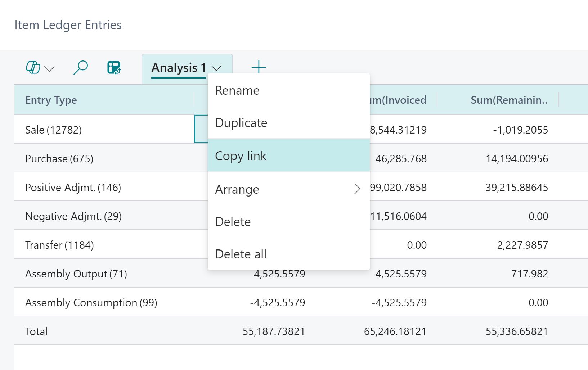
Task: Select the Total row at the bottom
Action: pyautogui.click(x=36, y=331)
